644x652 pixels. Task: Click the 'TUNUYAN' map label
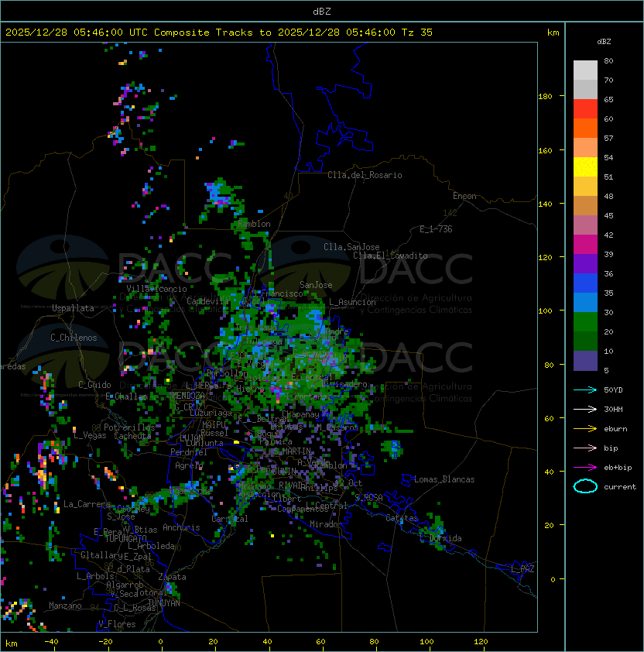pyautogui.click(x=164, y=603)
